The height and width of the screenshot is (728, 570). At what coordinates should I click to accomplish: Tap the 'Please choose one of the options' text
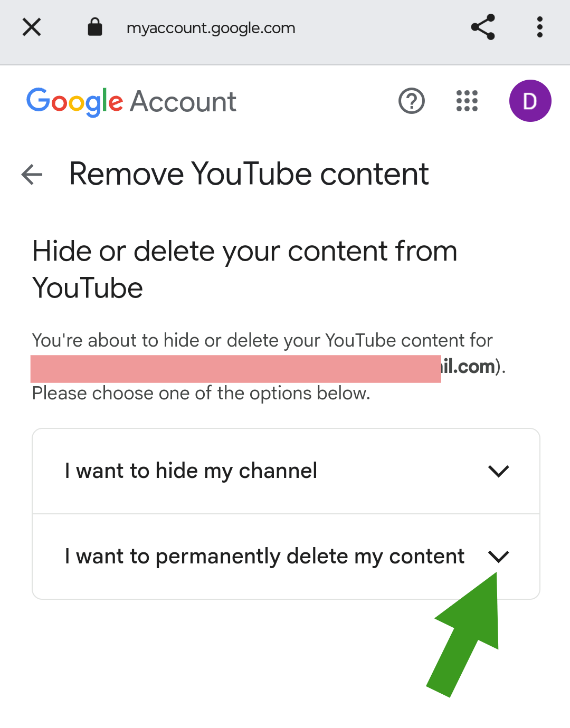(x=201, y=394)
